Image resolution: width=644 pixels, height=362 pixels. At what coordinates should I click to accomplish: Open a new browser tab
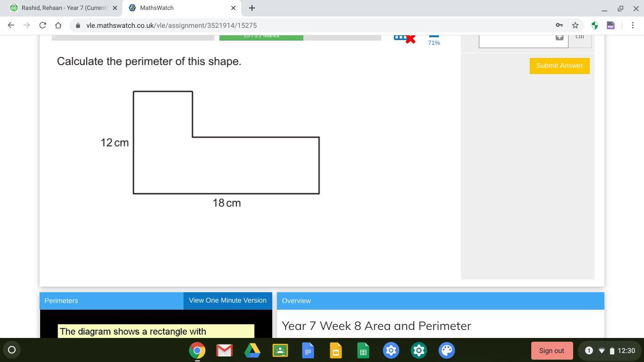click(x=252, y=8)
